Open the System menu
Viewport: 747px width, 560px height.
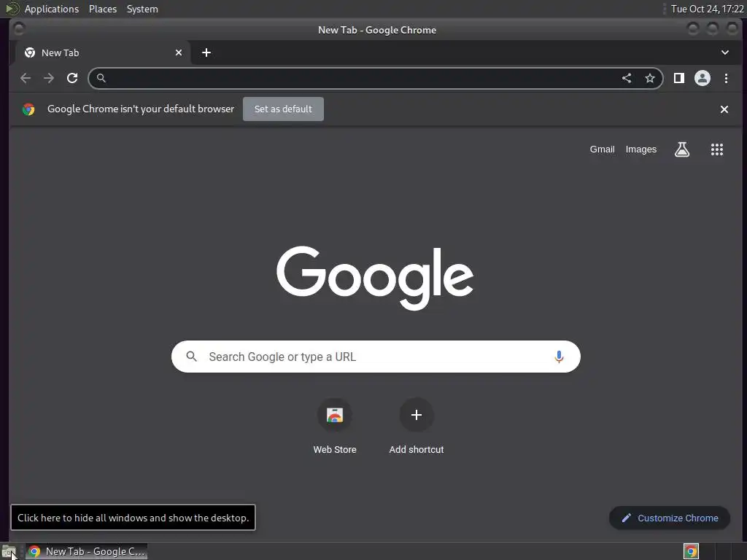pos(142,9)
